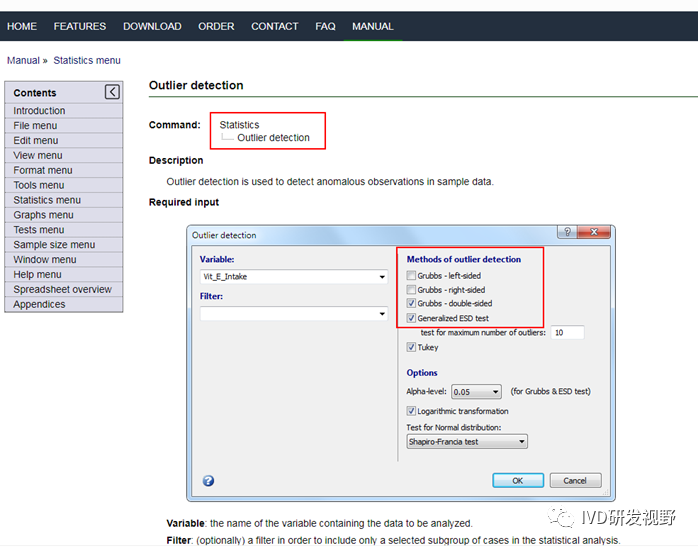The image size is (698, 548).
Task: Enable Grubbs right-sided checkbox
Action: click(x=412, y=290)
